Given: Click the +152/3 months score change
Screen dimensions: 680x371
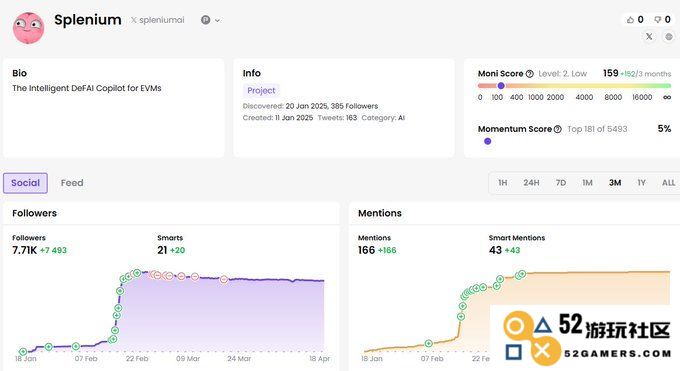Looking at the screenshot, I should click(x=646, y=74).
